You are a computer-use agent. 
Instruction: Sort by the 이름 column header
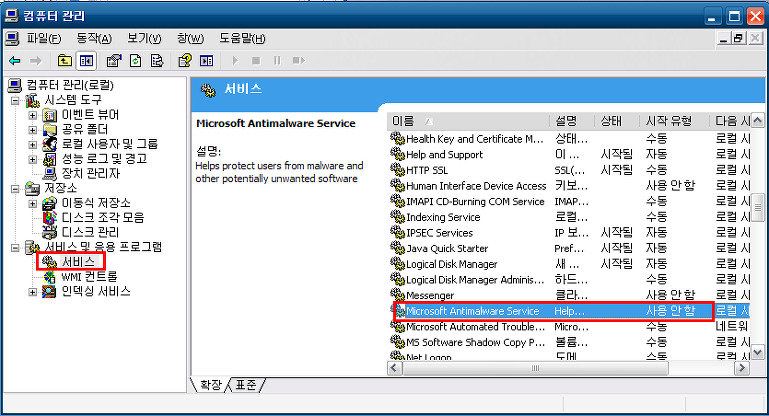pos(468,121)
